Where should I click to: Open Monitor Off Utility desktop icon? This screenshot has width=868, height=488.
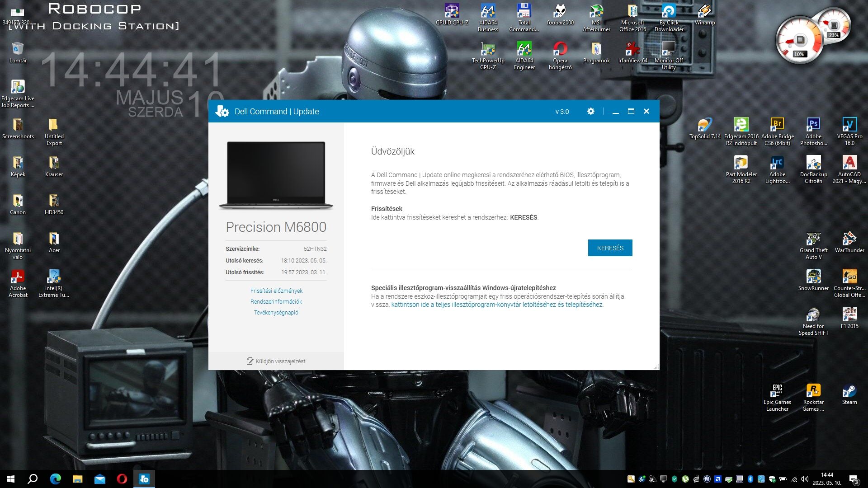click(669, 56)
